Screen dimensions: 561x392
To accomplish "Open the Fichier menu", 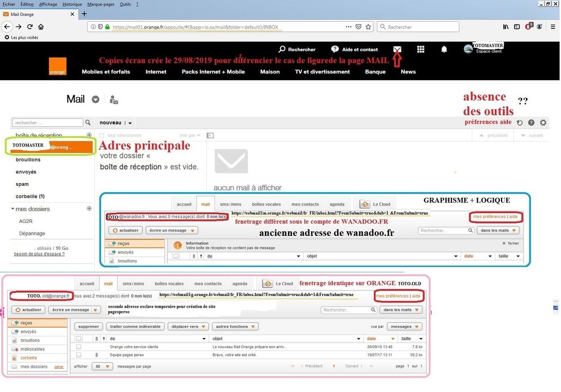I will [9, 4].
